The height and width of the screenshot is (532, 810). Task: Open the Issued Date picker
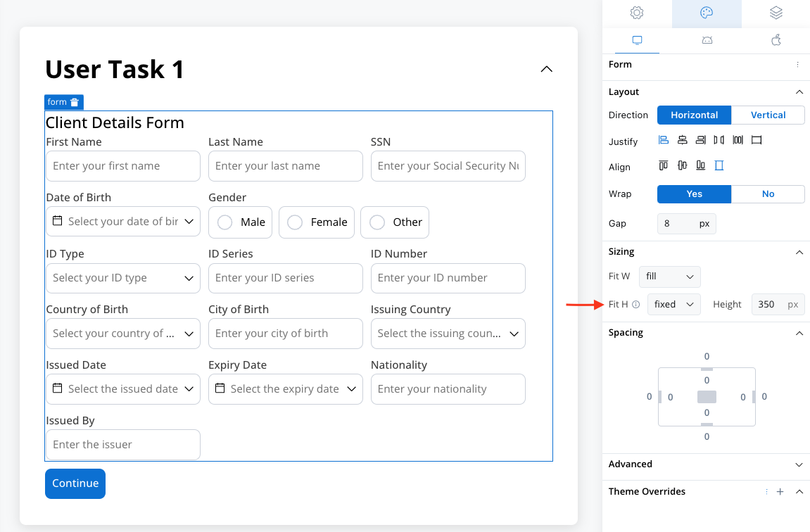click(x=123, y=389)
